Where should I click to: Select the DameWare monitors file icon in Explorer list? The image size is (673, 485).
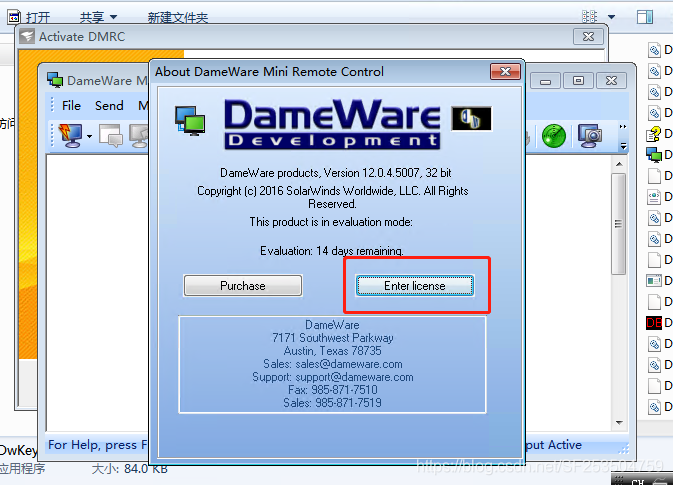654,155
